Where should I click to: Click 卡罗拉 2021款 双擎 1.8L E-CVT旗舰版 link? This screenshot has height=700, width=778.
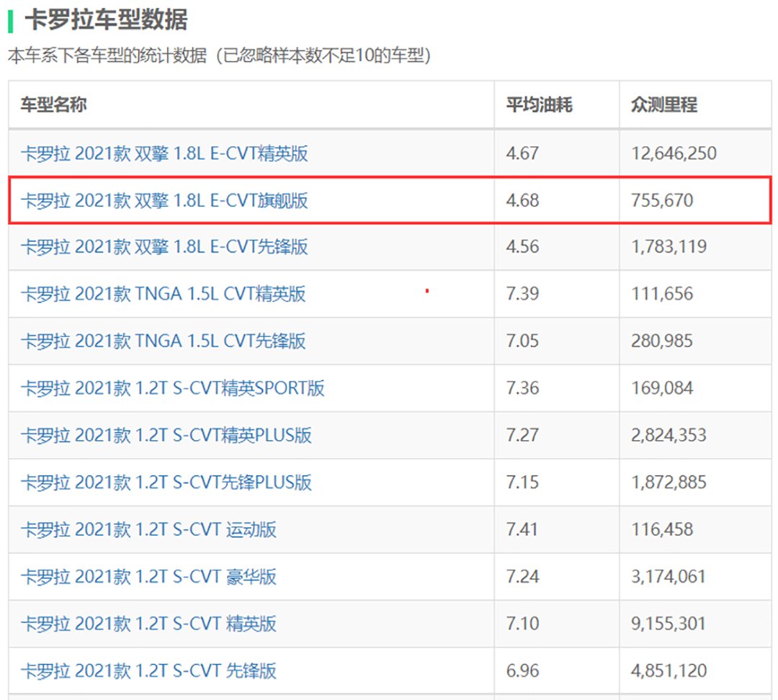pyautogui.click(x=164, y=199)
